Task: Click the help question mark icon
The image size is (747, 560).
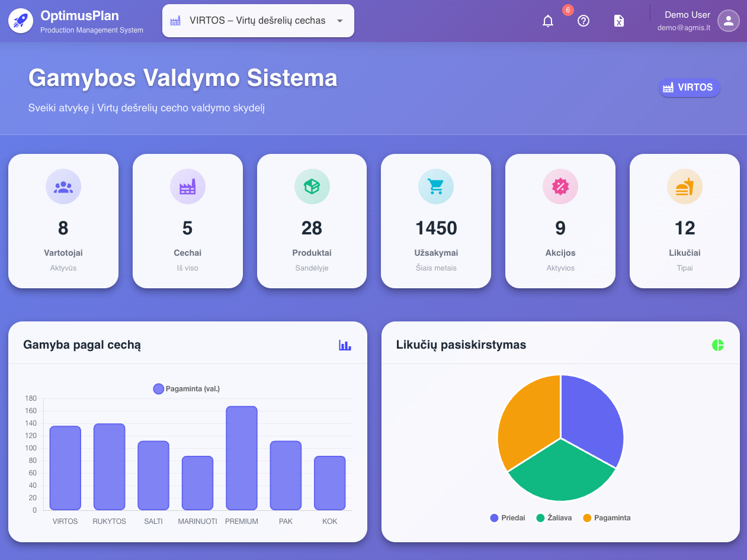Action: tap(584, 21)
